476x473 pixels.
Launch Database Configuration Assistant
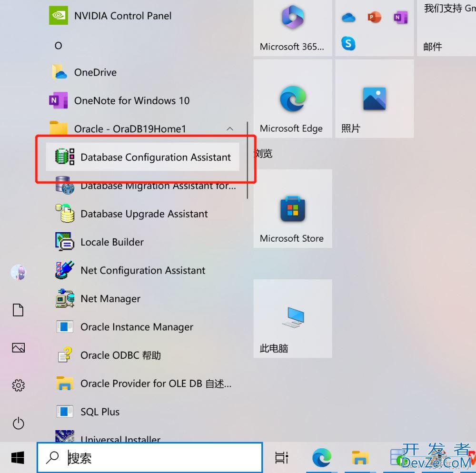click(143, 157)
